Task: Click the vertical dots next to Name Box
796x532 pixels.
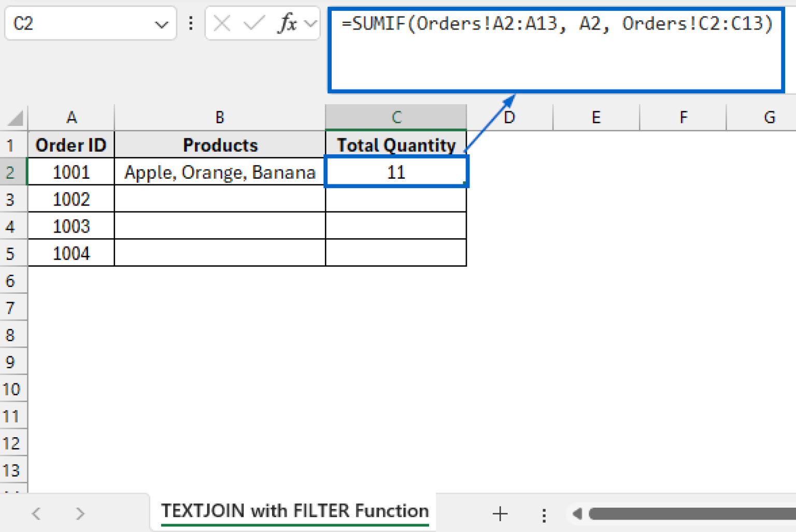Action: pyautogui.click(x=191, y=23)
